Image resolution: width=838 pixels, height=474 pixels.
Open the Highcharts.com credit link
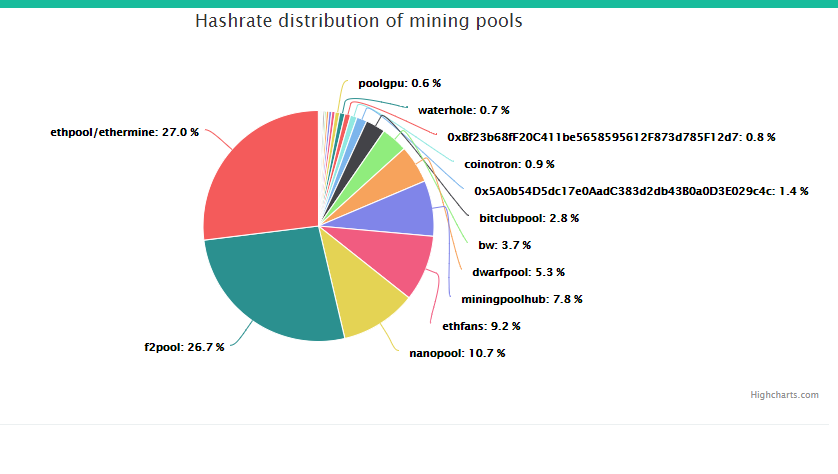[x=784, y=395]
